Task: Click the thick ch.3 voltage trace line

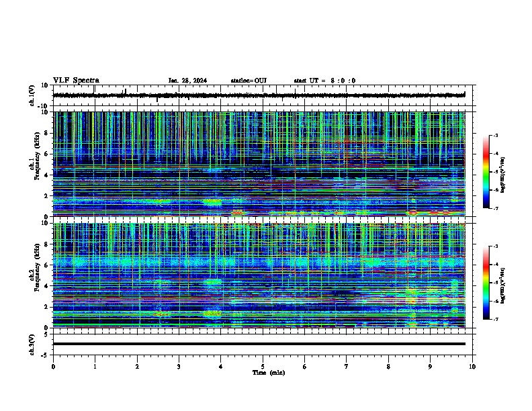Action: pos(259,344)
